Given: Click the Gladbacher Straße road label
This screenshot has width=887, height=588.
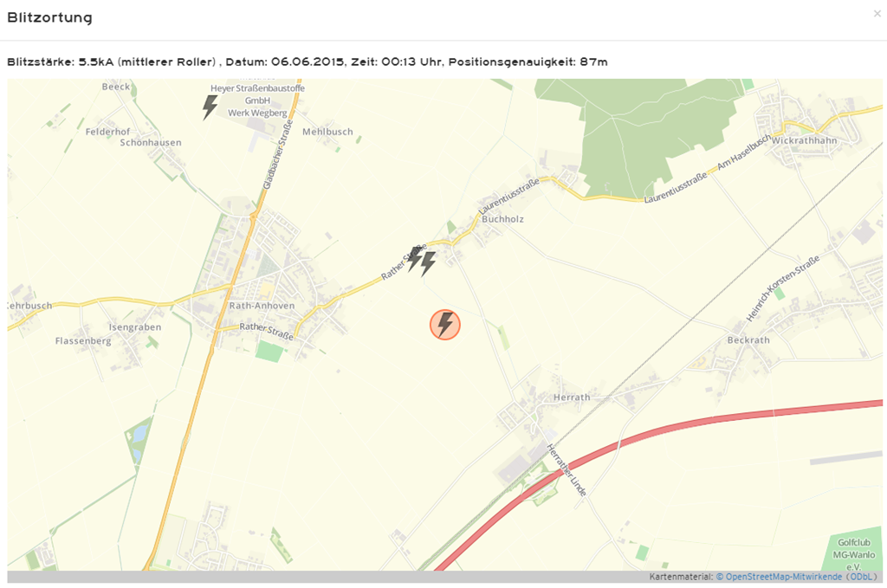Looking at the screenshot, I should click(x=278, y=154).
